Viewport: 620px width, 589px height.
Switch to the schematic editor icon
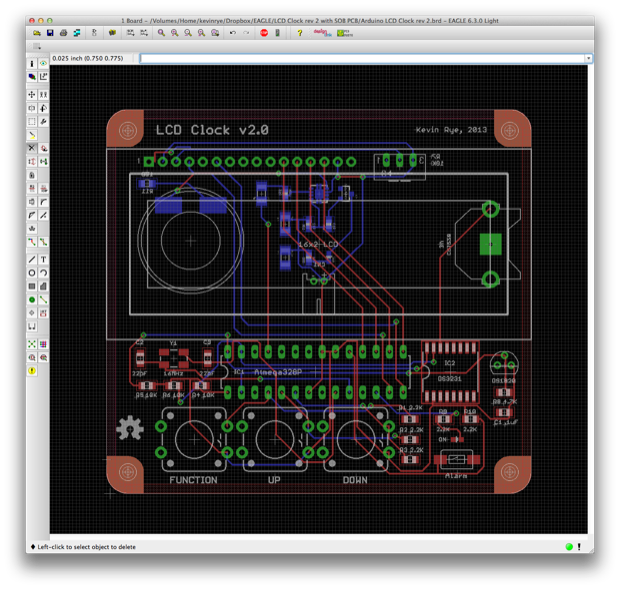point(94,33)
